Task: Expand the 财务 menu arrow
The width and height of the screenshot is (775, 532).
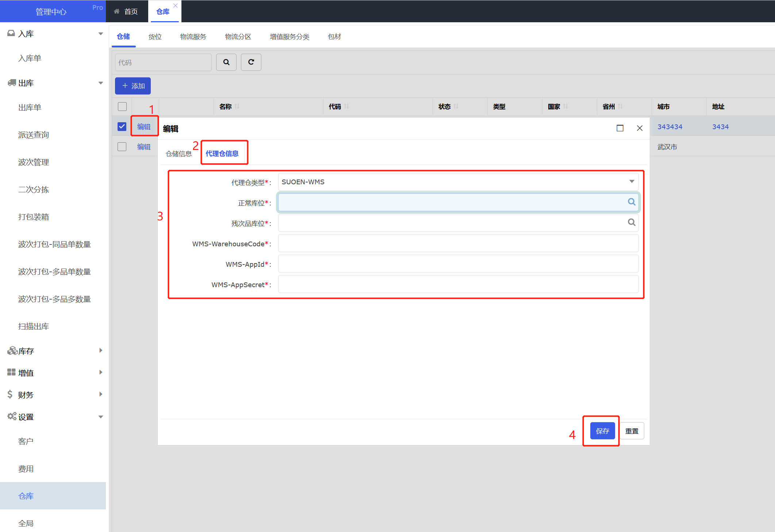Action: tap(101, 394)
